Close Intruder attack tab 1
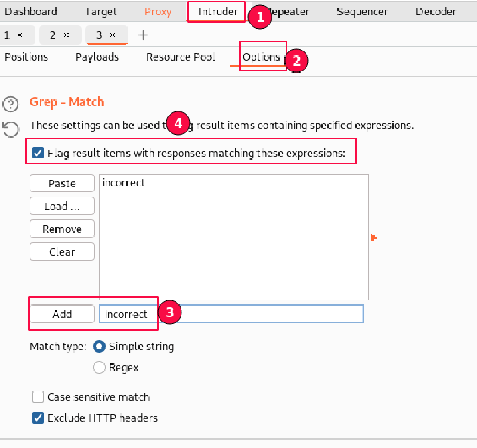The width and height of the screenshot is (477, 448). (x=20, y=35)
